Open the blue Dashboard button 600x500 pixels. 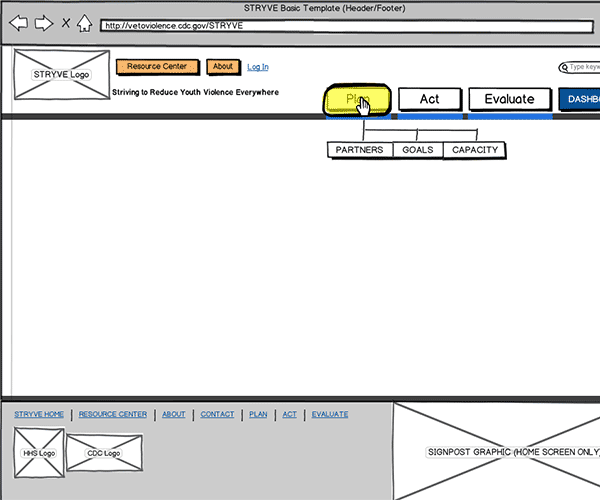(579, 99)
